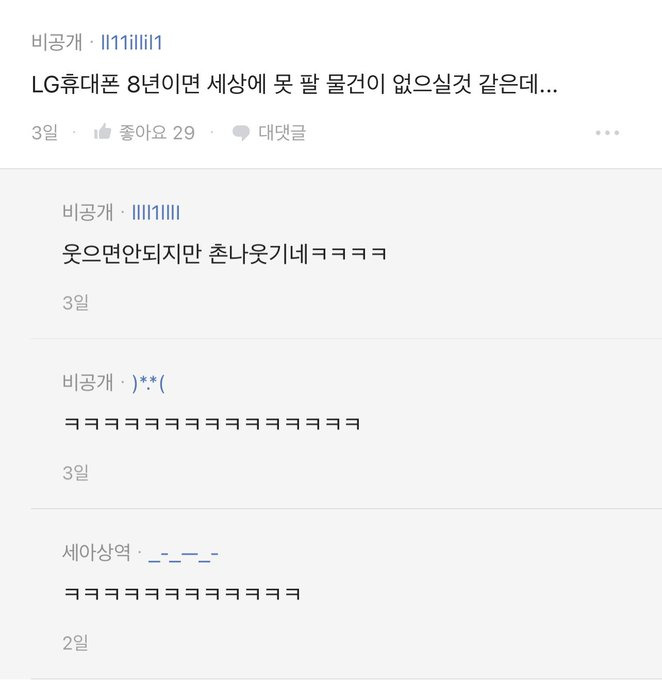The height and width of the screenshot is (680, 662).
Task: Click the LG휴대폰 8년이면 comment text
Action: pyautogui.click(x=294, y=86)
